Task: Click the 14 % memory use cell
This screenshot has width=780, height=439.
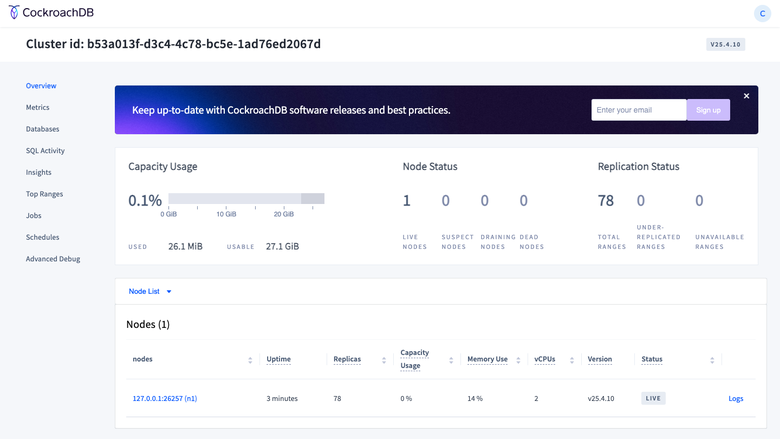Action: click(475, 398)
